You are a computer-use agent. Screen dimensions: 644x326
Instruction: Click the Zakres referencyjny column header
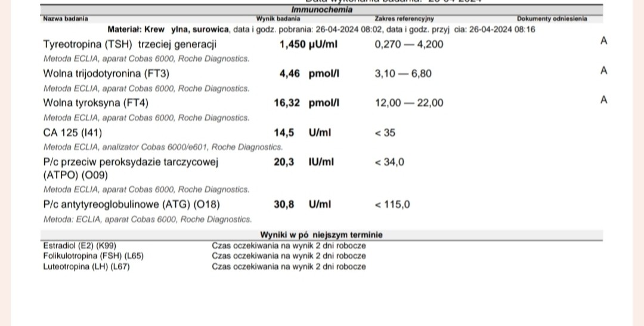click(x=404, y=19)
